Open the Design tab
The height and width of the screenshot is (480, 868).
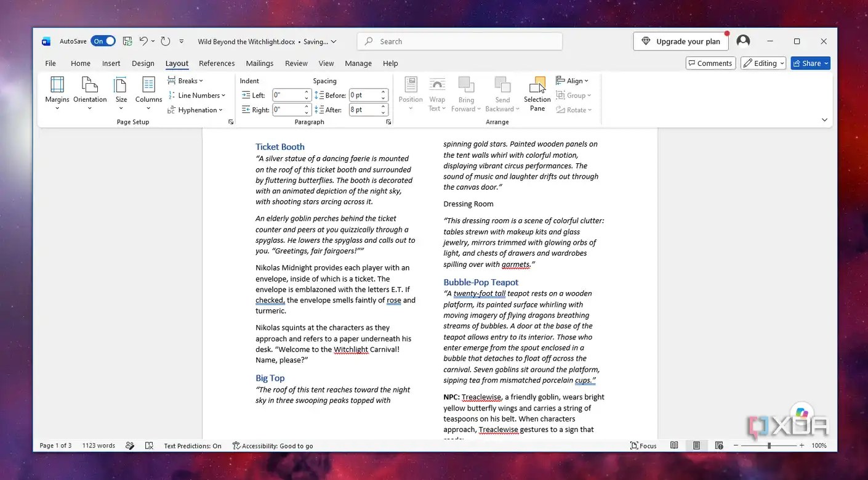[x=143, y=63]
